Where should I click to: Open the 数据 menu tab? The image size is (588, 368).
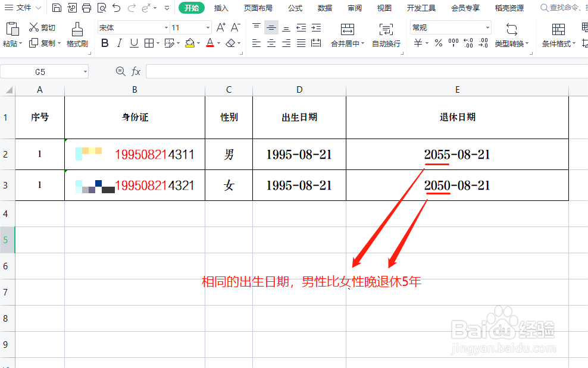(324, 8)
